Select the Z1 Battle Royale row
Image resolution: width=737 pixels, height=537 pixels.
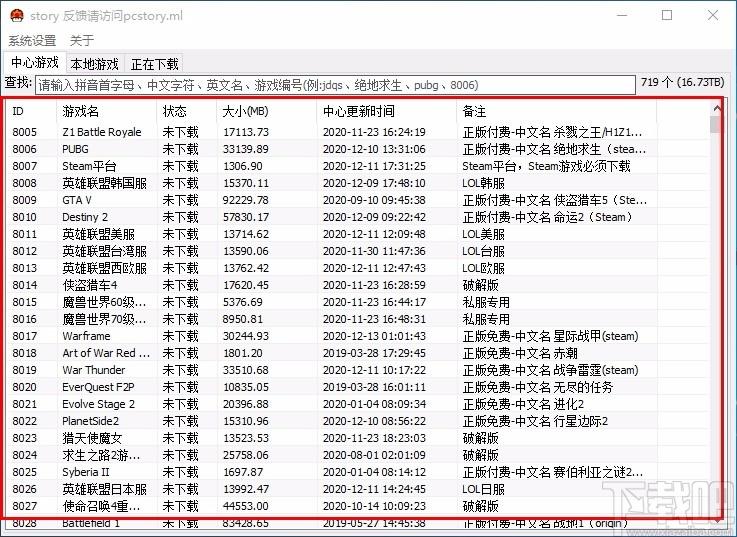pos(358,132)
